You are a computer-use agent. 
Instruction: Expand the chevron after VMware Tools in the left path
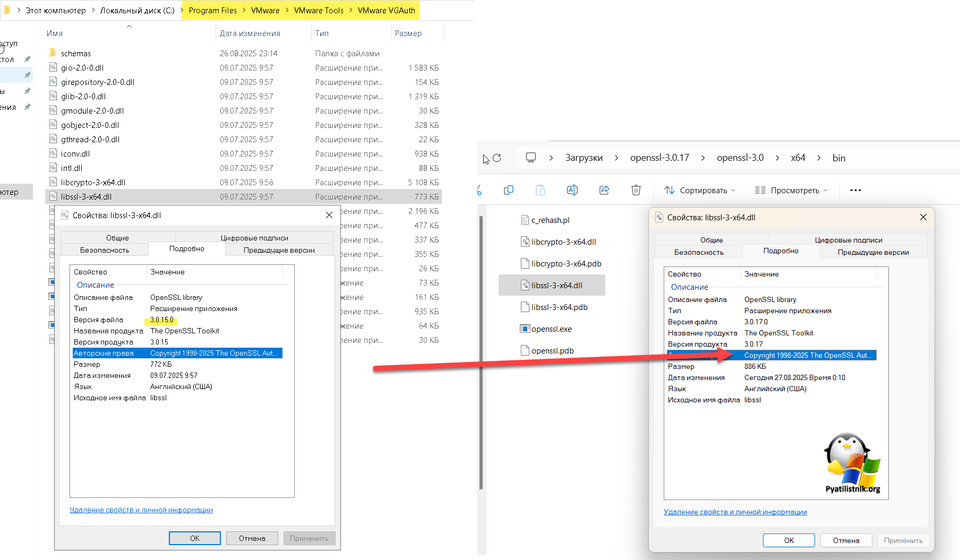coord(350,10)
